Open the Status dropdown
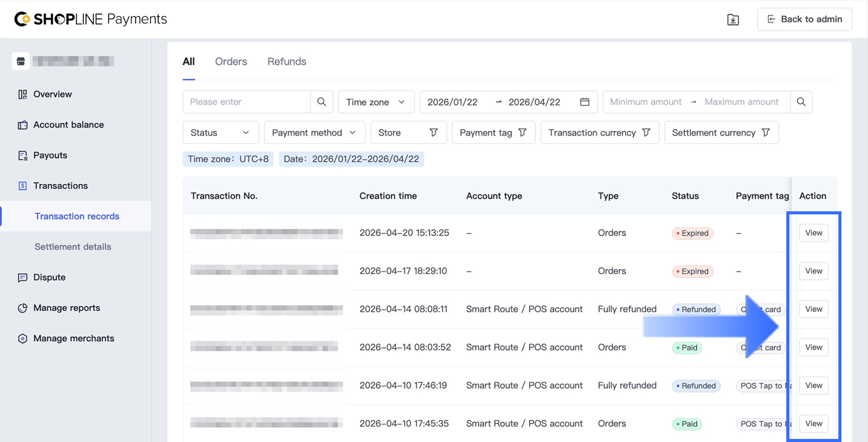Screen dimensions: 868x442 [x=221, y=133]
